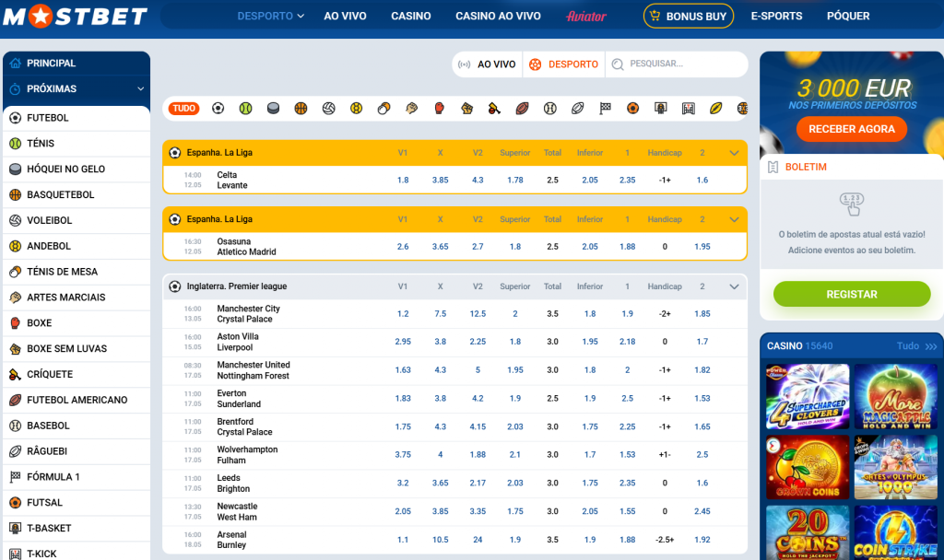Click the house icon beside Principal
This screenshot has height=560, width=944.
(x=16, y=64)
